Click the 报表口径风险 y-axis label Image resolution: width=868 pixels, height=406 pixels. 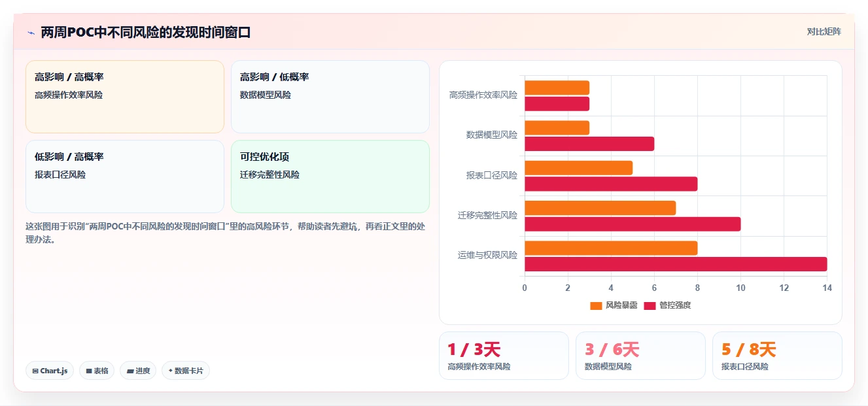coord(491,176)
